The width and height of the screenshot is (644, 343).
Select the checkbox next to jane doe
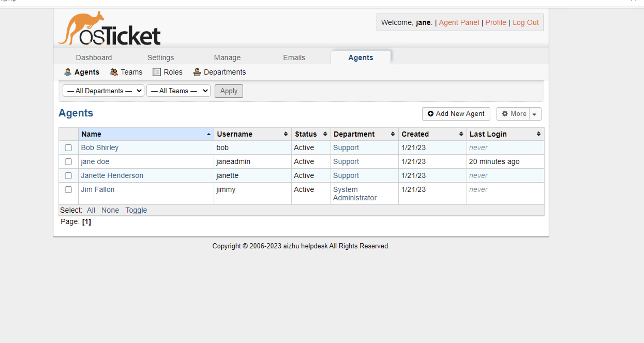(68, 162)
